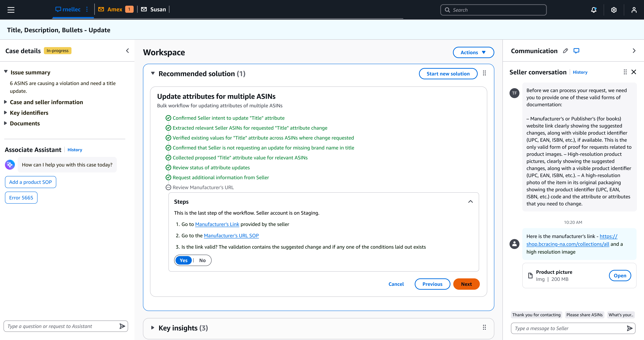Open the chat bubble icon beside Communication
Screen dimensions: 644x340
pos(576,51)
